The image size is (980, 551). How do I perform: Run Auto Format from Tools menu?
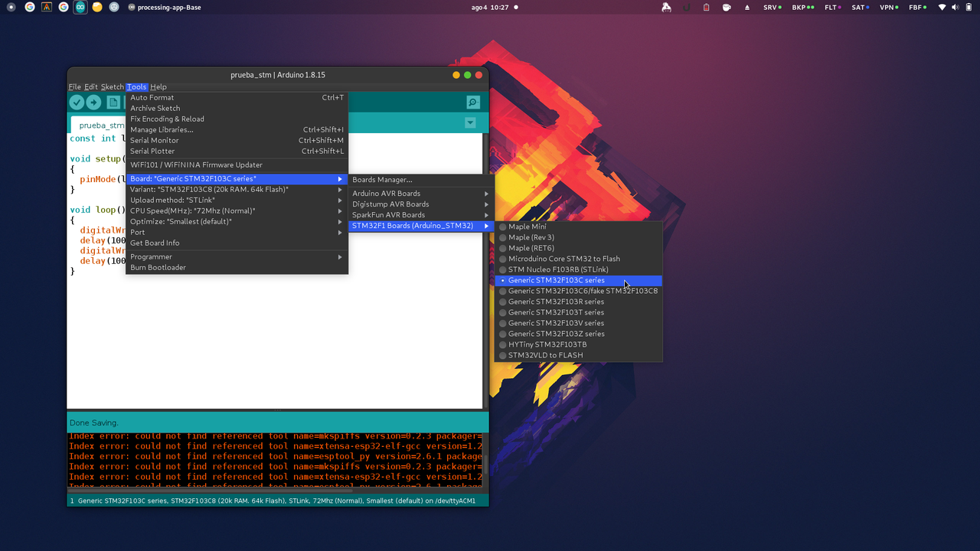click(237, 98)
